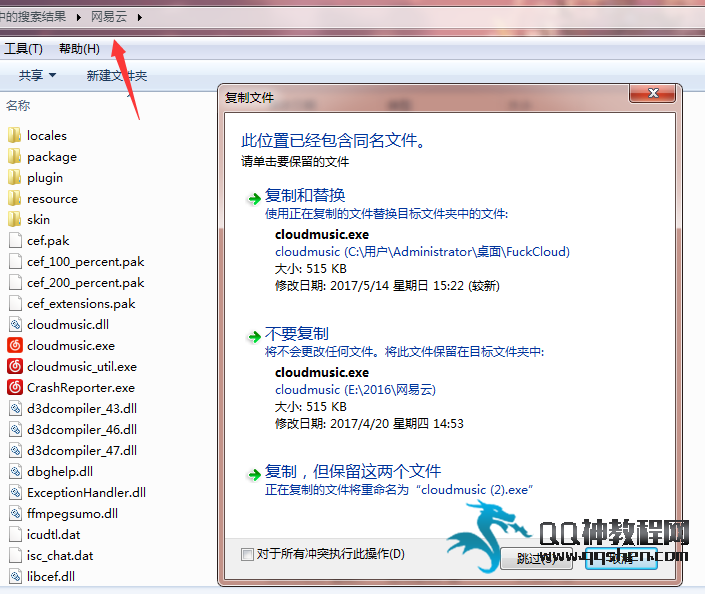Enable 对于所有冲突执行此操作 checkbox
Viewport: 705px width, 594px height.
pyautogui.click(x=247, y=554)
